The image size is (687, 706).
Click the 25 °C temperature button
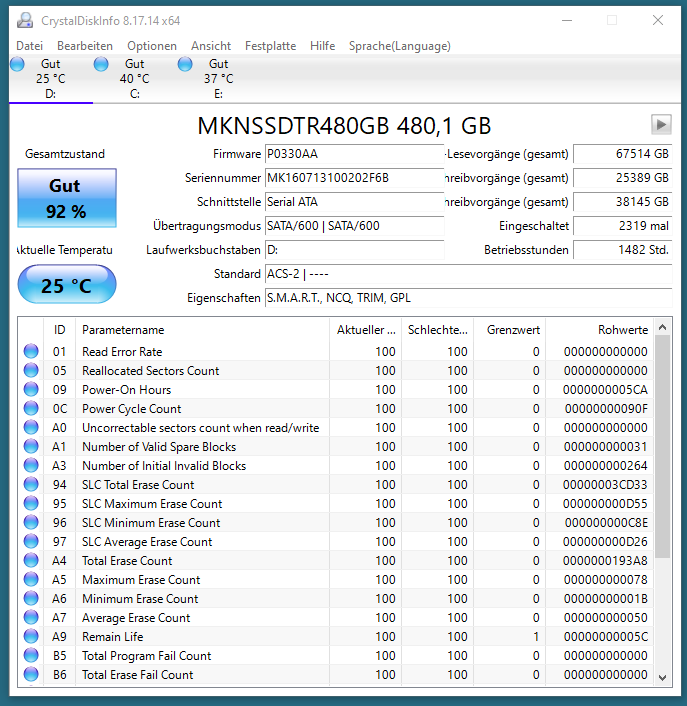(x=67, y=285)
